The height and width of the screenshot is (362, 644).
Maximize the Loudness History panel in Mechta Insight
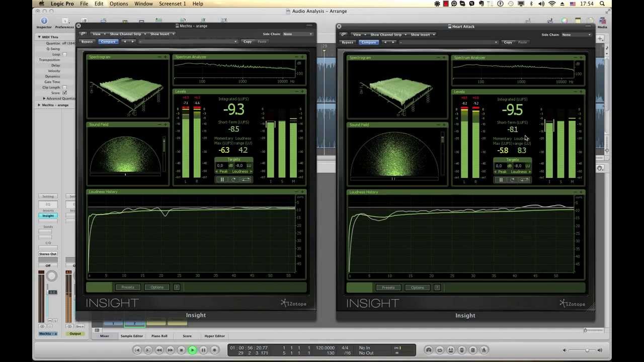pos(302,192)
